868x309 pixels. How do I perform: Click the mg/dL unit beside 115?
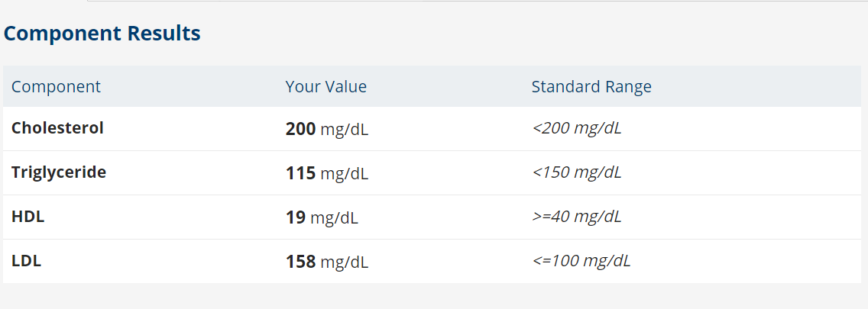(x=345, y=174)
